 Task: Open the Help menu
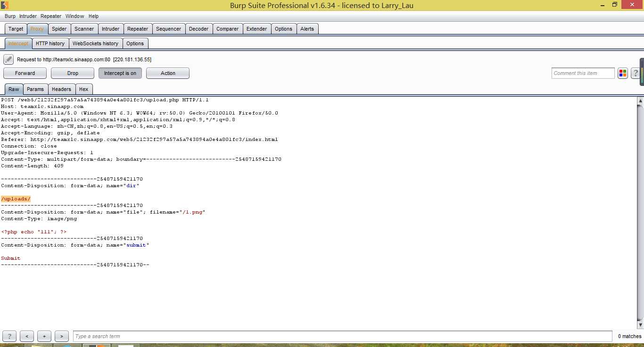(x=94, y=16)
